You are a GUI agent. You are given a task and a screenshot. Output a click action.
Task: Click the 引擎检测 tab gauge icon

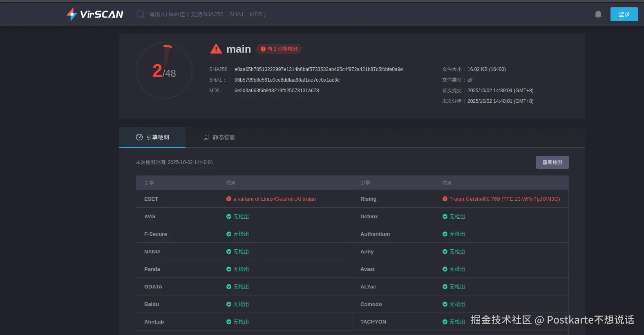(139, 137)
